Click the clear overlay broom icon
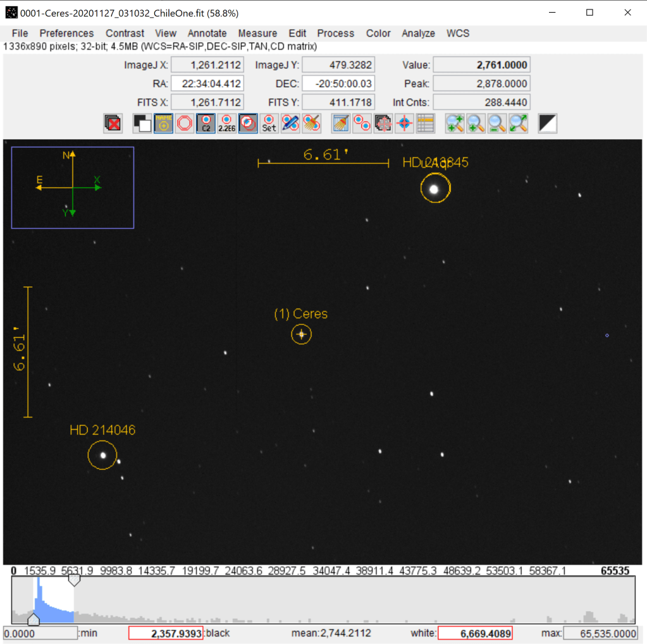This screenshot has height=644, width=647. [342, 123]
